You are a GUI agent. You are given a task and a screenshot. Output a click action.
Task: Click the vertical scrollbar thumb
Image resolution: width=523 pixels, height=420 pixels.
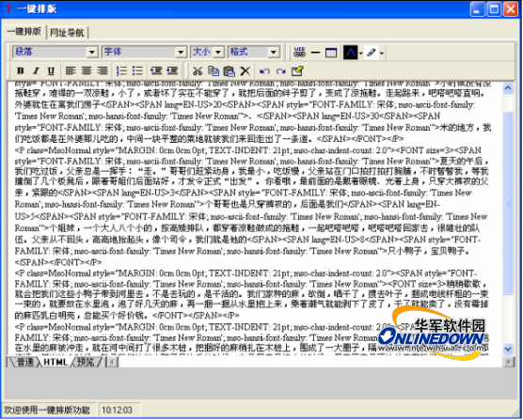point(508,203)
